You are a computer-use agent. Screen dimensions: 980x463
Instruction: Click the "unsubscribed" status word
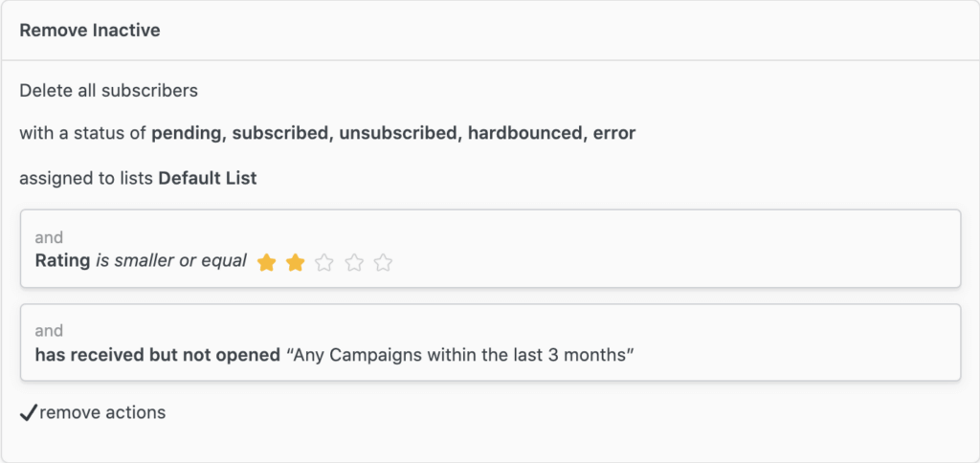[397, 133]
